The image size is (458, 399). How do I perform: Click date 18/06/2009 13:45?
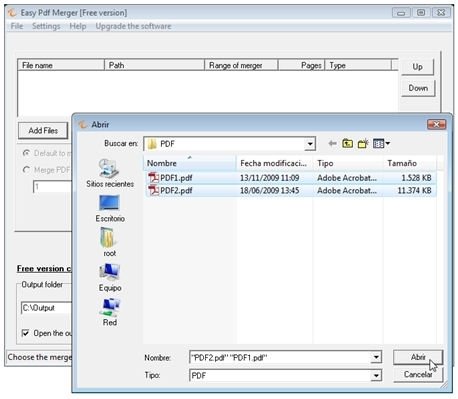pos(269,190)
